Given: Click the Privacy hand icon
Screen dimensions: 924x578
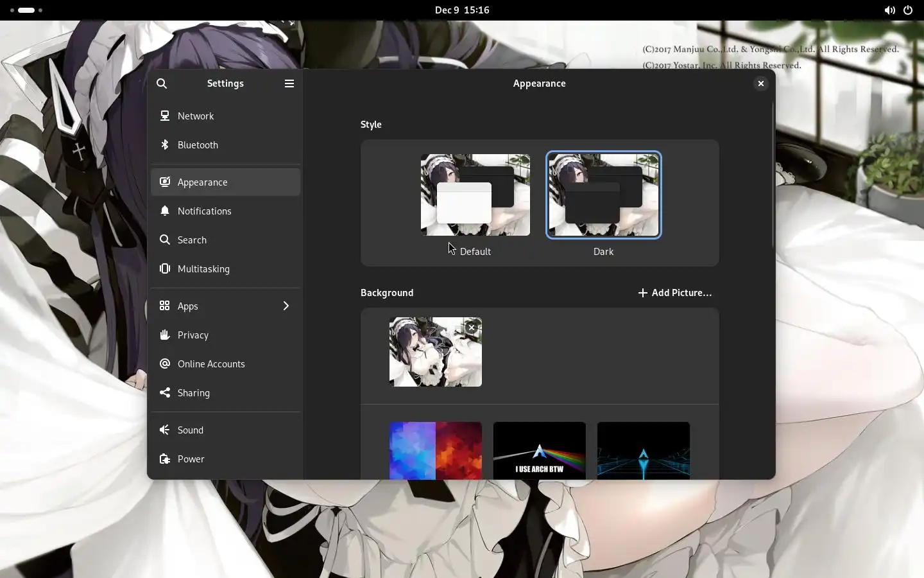Looking at the screenshot, I should pos(165,335).
